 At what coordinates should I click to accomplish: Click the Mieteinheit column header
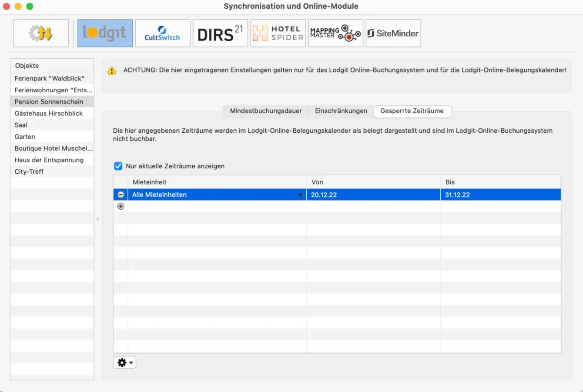(x=217, y=182)
